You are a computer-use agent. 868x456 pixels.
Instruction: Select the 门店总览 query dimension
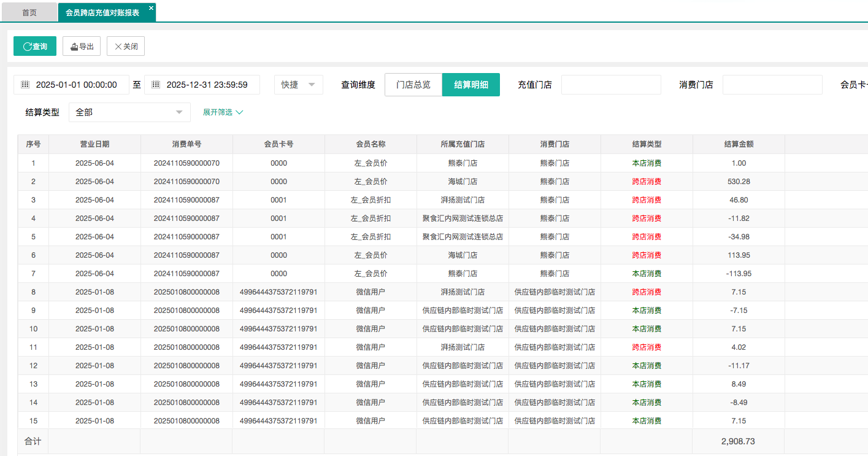coord(413,85)
